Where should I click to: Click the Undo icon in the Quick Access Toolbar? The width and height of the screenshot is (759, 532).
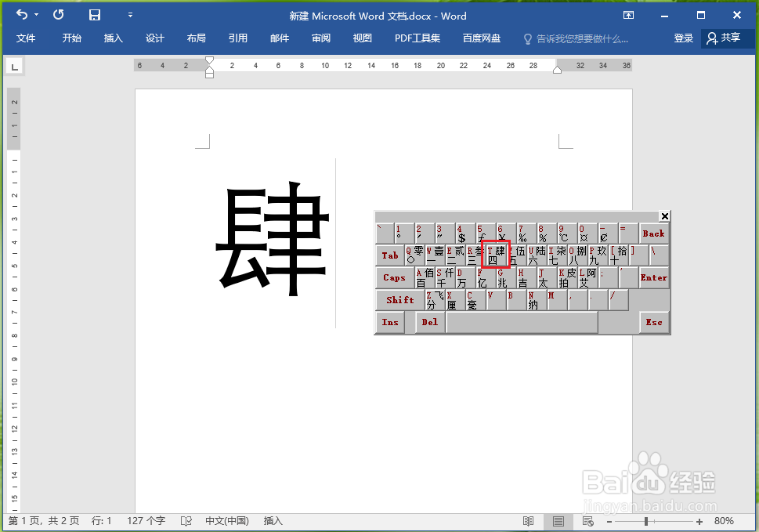pyautogui.click(x=21, y=14)
